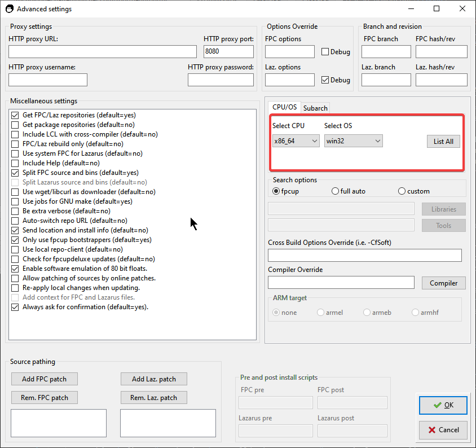Choose the custom search option

pyautogui.click(x=402, y=191)
